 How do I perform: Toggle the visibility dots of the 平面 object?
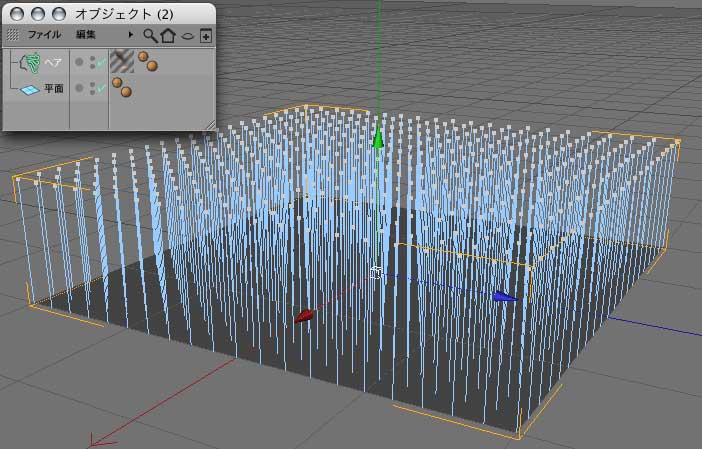(x=93, y=88)
